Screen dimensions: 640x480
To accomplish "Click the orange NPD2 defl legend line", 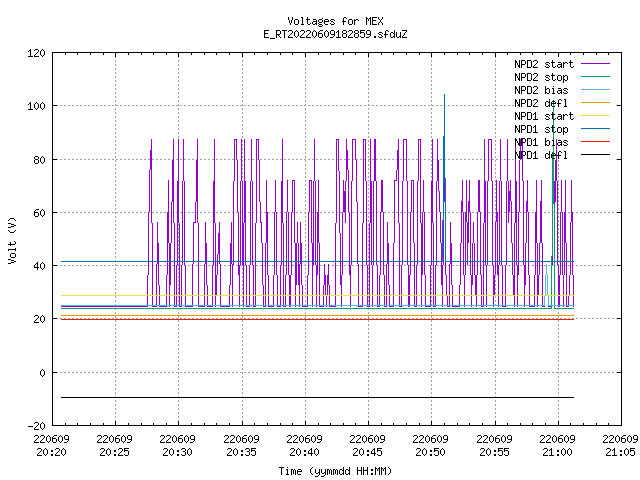I will pos(595,102).
